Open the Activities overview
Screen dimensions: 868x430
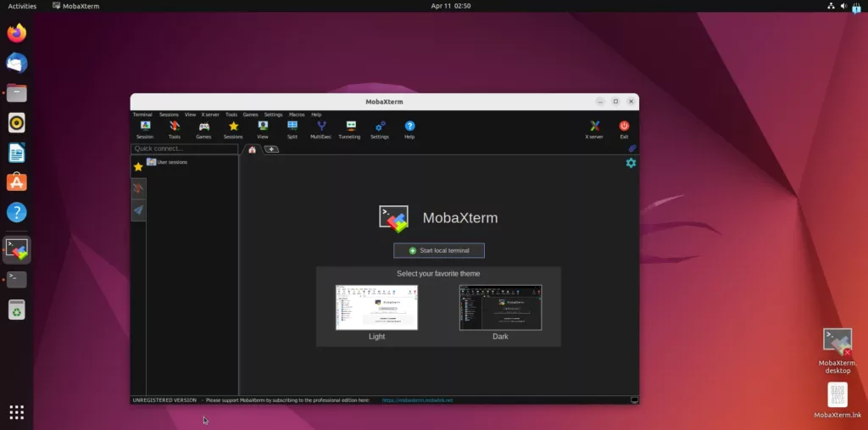click(22, 6)
